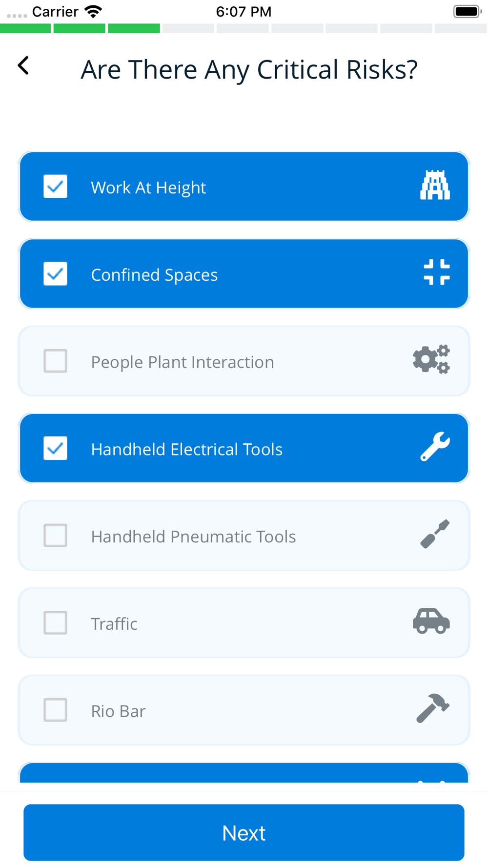The width and height of the screenshot is (488, 868).
Task: Deselect the Handheld Electrical Tools checkbox
Action: [x=55, y=448]
